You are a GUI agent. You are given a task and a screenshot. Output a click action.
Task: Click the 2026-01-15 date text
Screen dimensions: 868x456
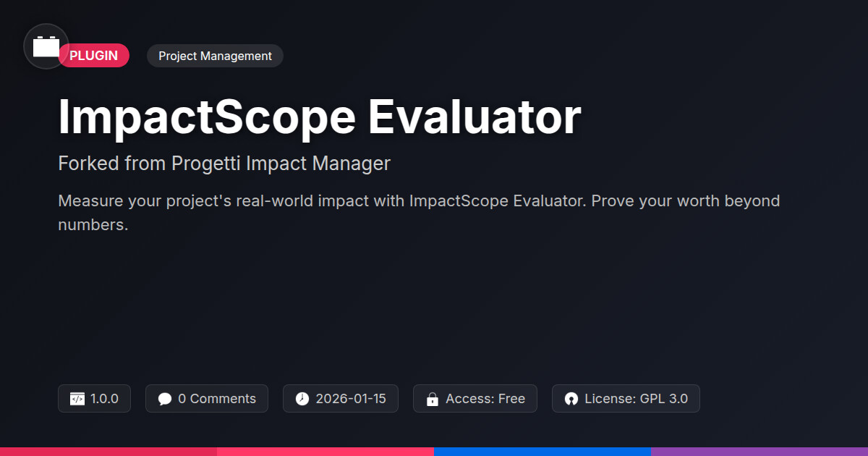pos(351,399)
